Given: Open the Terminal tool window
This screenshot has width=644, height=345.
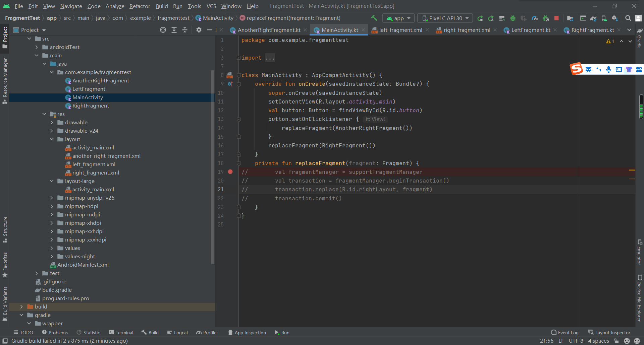Looking at the screenshot, I should point(121,333).
